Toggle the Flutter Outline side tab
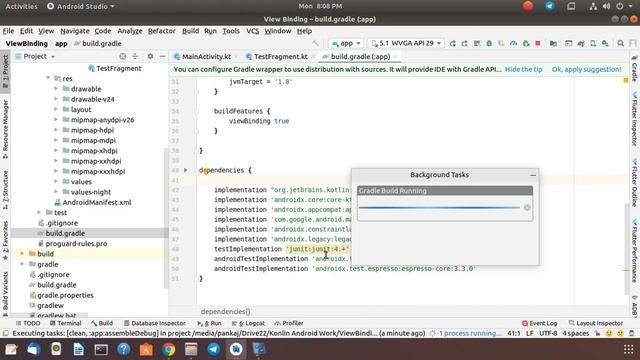The image size is (640, 360). click(635, 182)
